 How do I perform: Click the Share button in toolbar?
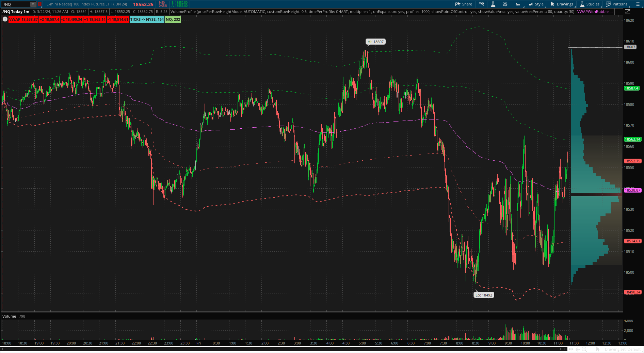[464, 4]
